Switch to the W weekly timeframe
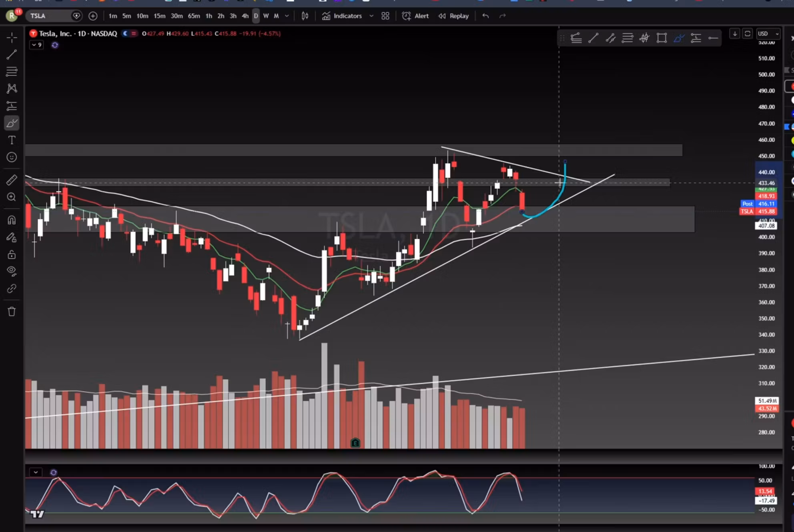Viewport: 794px width, 532px height. [266, 16]
